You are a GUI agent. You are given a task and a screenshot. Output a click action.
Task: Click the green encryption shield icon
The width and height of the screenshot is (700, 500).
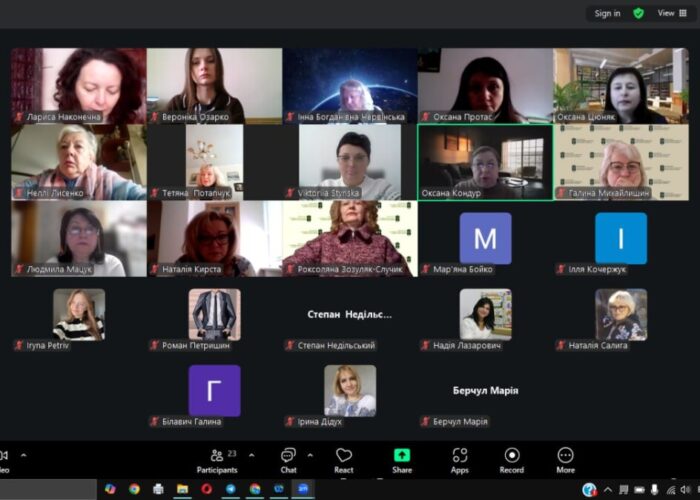tap(638, 13)
